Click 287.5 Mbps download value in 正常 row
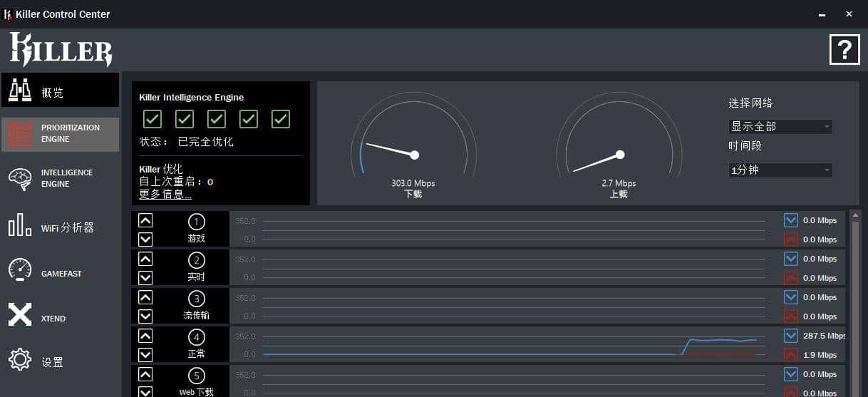868x397 pixels. click(824, 336)
